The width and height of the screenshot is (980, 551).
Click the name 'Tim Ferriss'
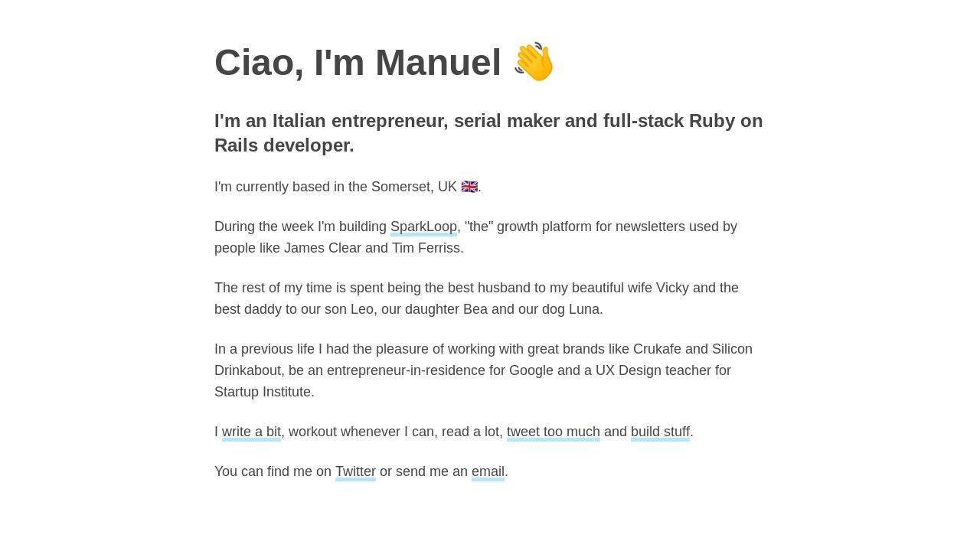coord(426,248)
